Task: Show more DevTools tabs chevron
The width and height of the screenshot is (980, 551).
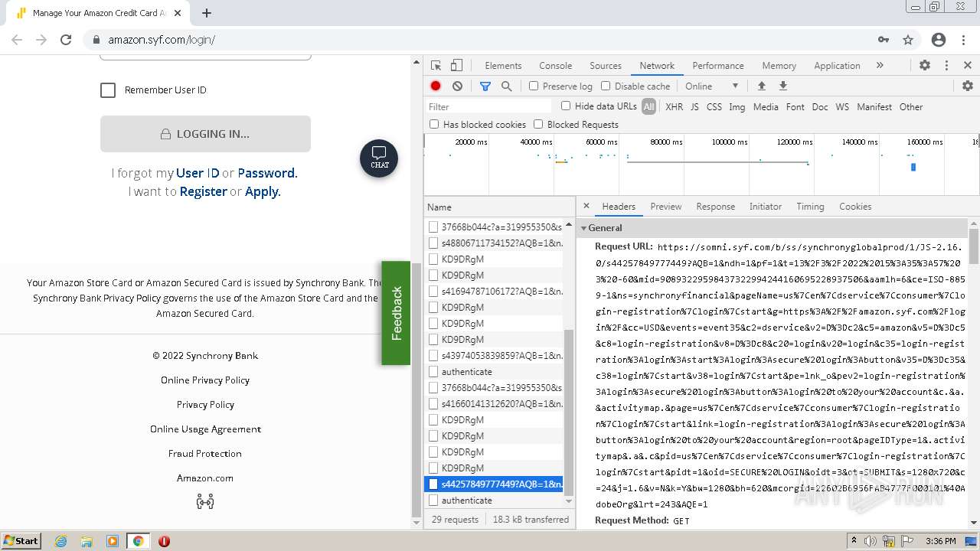Action: pyautogui.click(x=880, y=66)
